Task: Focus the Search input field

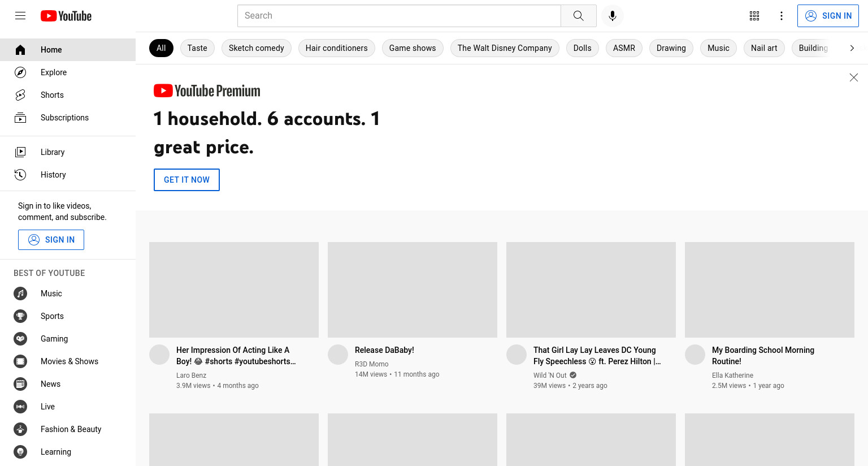Action: click(x=399, y=16)
